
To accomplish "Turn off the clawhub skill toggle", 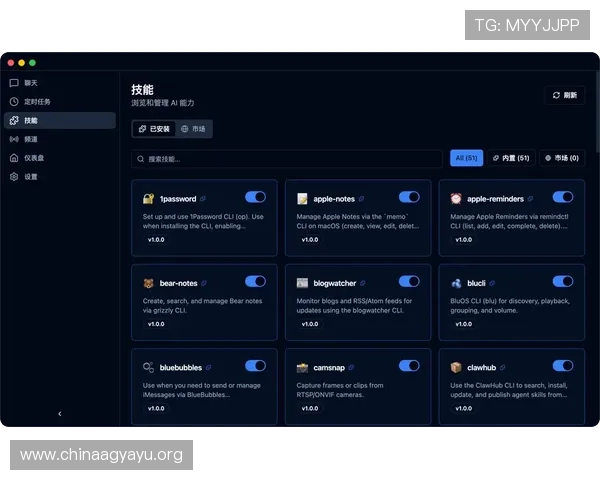I will click(x=563, y=366).
